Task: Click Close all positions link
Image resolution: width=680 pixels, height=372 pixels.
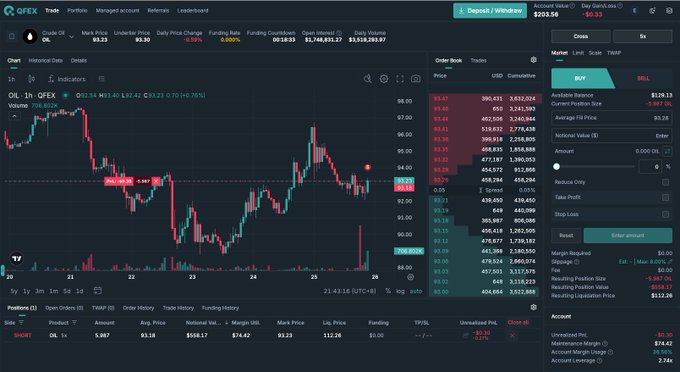Action: (x=518, y=323)
